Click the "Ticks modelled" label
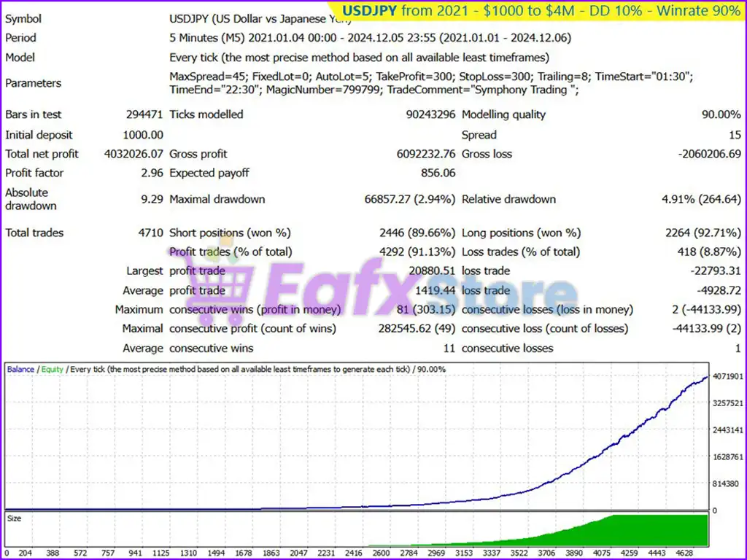 click(206, 114)
